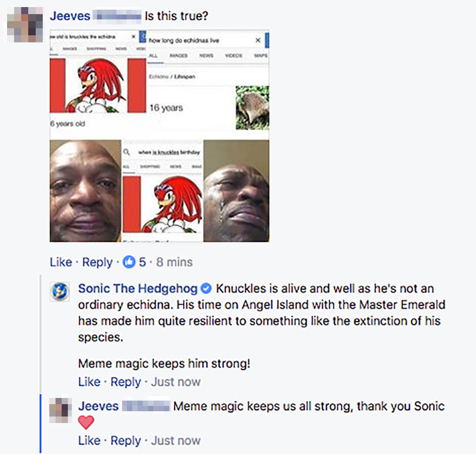Reply to Jeeves' last comment

click(x=126, y=441)
